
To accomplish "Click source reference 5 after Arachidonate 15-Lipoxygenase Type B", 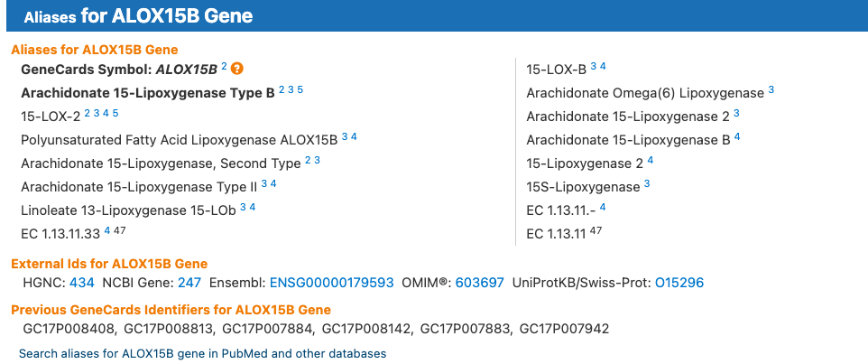I will point(300,89).
